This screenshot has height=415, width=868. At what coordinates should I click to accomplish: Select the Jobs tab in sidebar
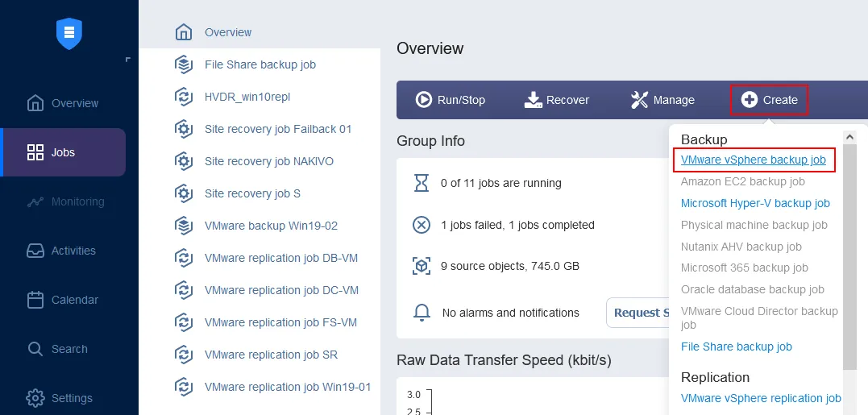click(x=63, y=152)
